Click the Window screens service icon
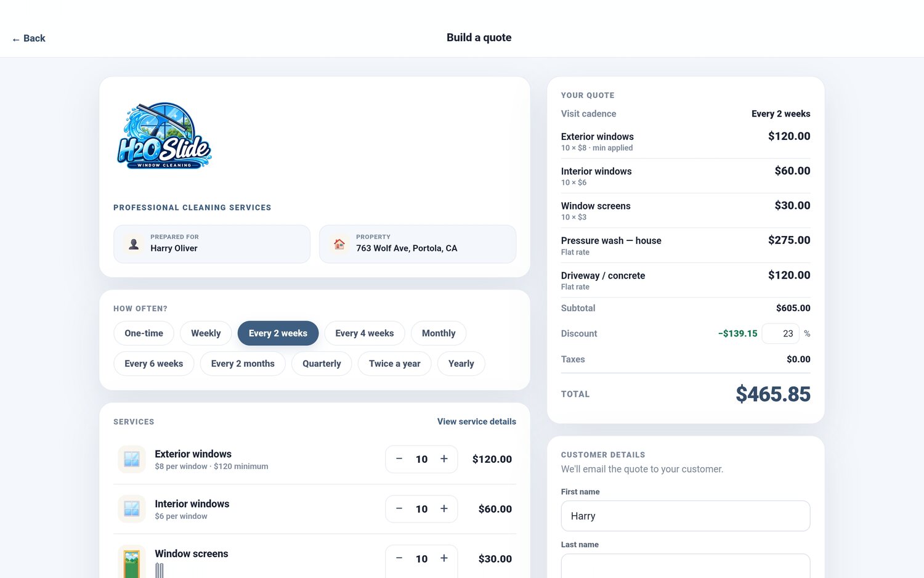 click(132, 561)
